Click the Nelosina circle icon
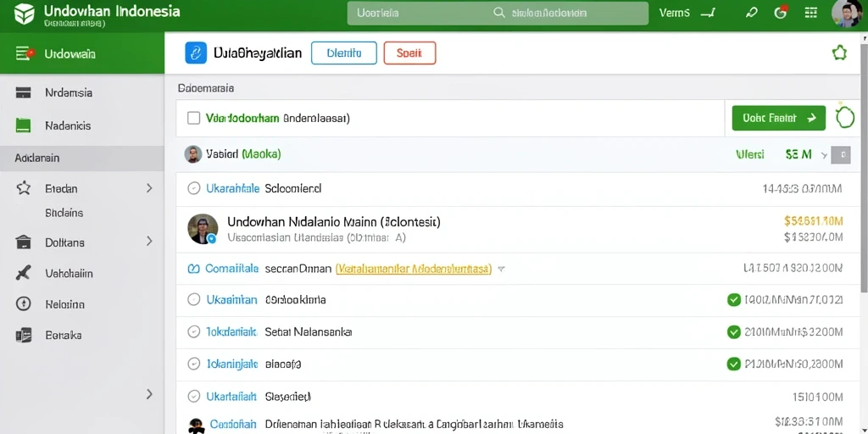 point(23,304)
